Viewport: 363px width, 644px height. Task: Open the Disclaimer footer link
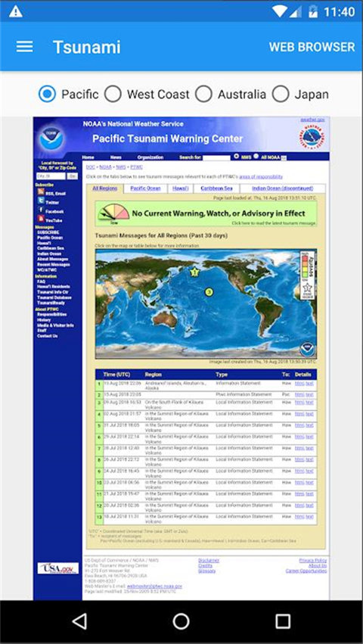(x=209, y=560)
